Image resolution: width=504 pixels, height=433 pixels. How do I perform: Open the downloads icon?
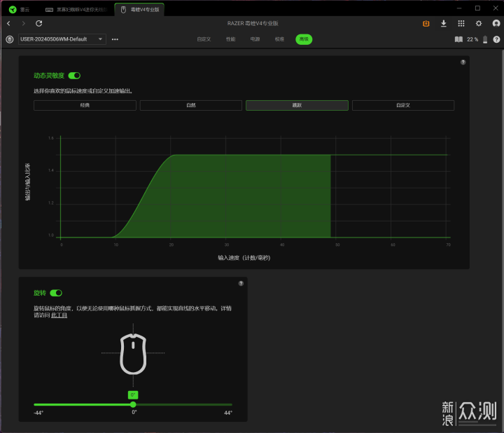click(x=444, y=24)
